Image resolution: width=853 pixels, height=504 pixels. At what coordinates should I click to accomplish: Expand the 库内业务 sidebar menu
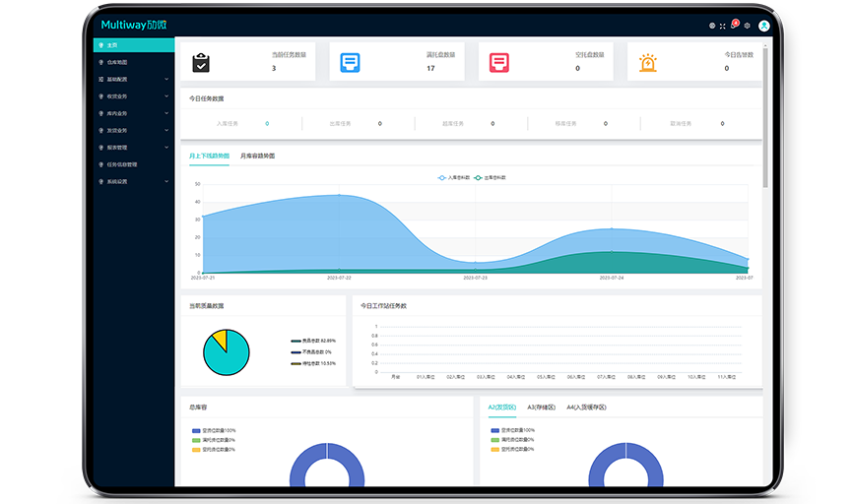click(123, 113)
